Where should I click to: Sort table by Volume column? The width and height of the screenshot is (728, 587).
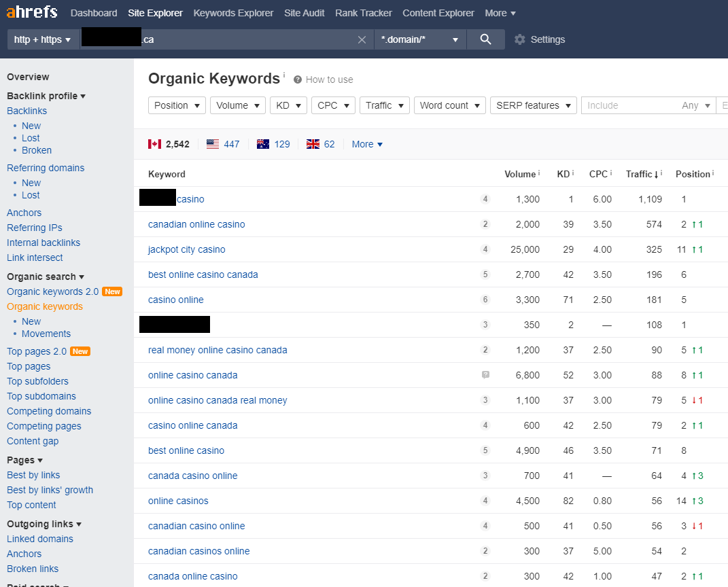coord(520,174)
